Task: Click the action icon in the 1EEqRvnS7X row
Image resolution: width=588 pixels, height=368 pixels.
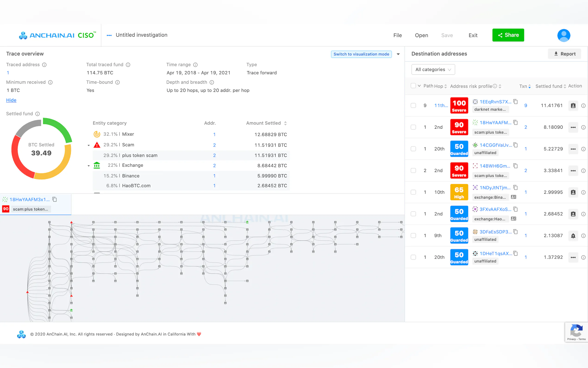Action: tap(573, 105)
